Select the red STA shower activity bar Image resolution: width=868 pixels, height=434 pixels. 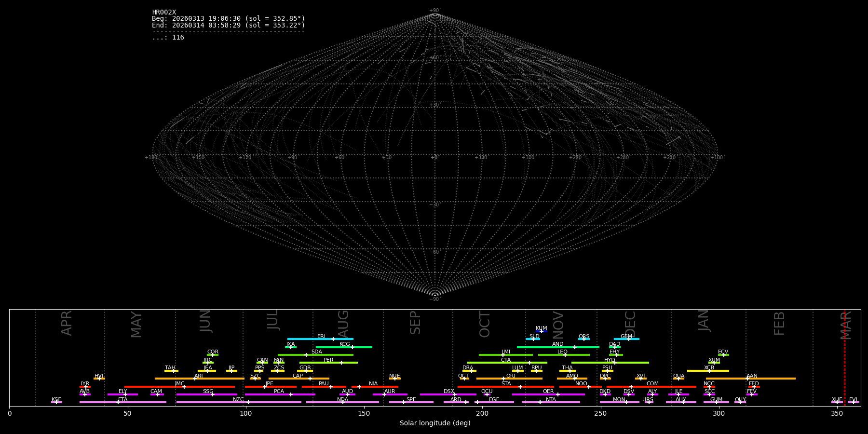506,387
